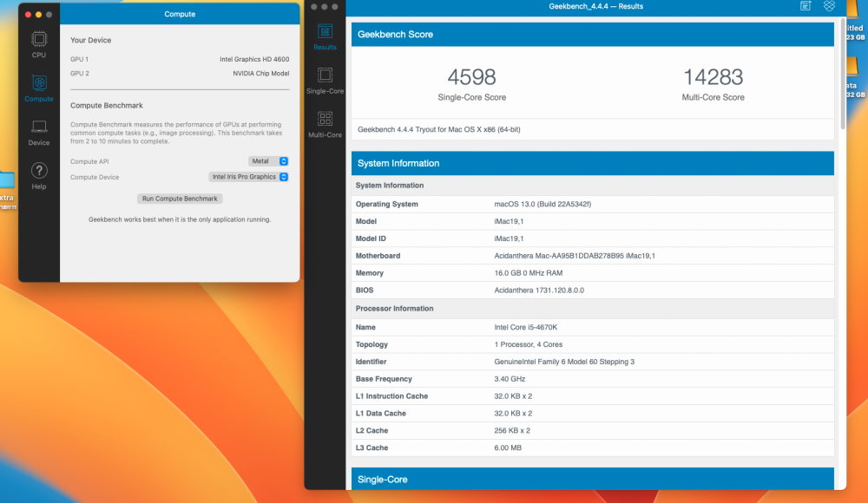Select the L1 Instruction Cache value
868x503 pixels.
pos(513,396)
